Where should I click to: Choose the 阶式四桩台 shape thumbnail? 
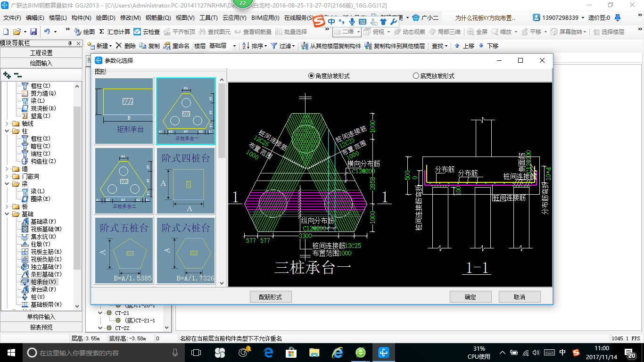pos(186,181)
